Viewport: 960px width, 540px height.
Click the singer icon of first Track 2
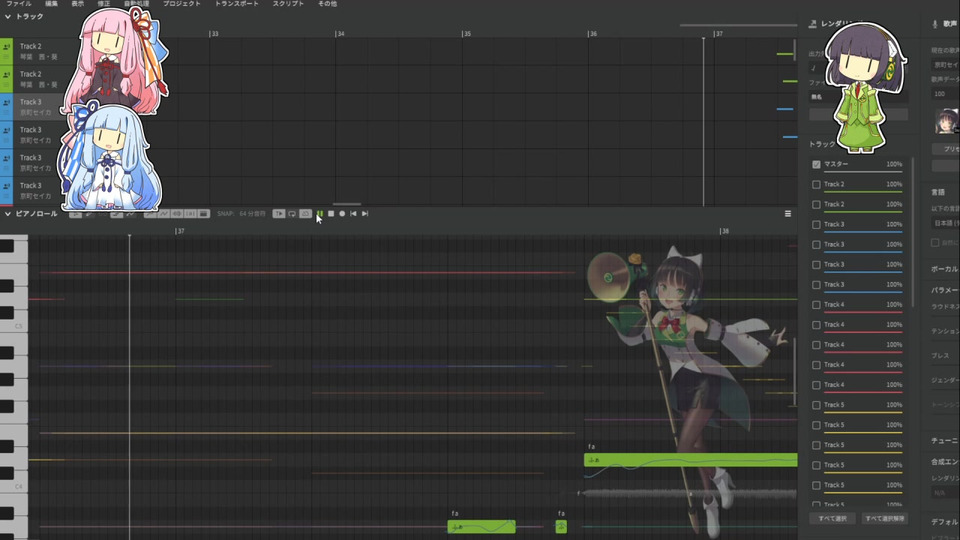[x=7, y=47]
